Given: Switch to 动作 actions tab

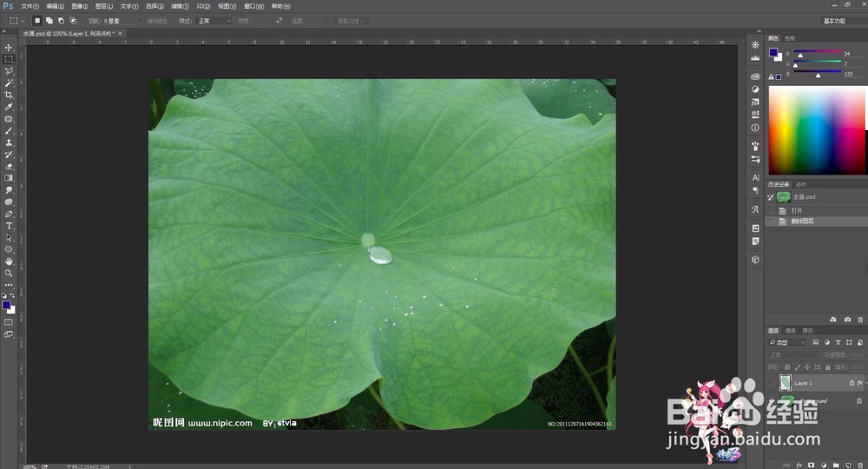Looking at the screenshot, I should 800,184.
